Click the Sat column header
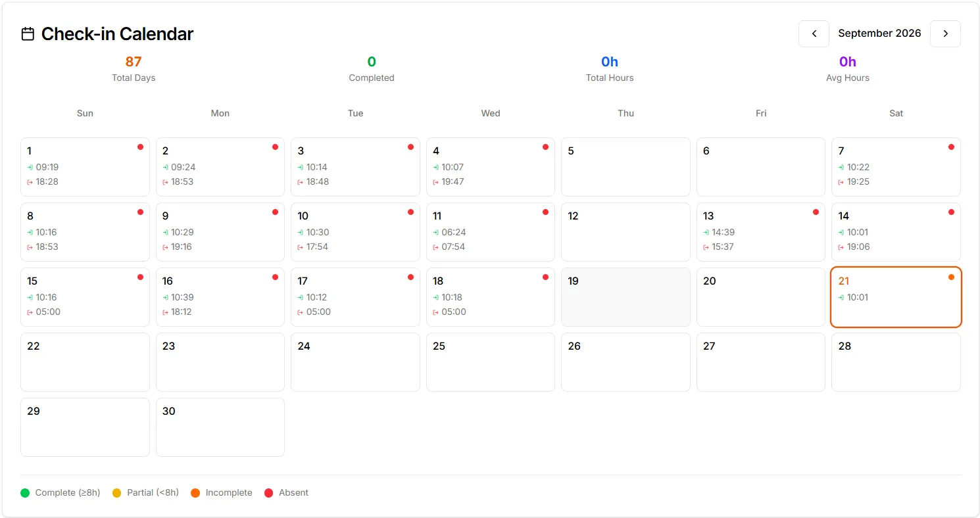Image resolution: width=980 pixels, height=518 pixels. (x=896, y=113)
